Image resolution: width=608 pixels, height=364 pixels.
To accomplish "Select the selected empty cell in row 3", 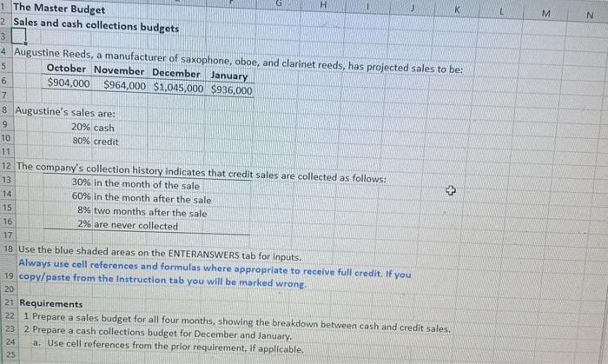I will pyautogui.click(x=19, y=36).
